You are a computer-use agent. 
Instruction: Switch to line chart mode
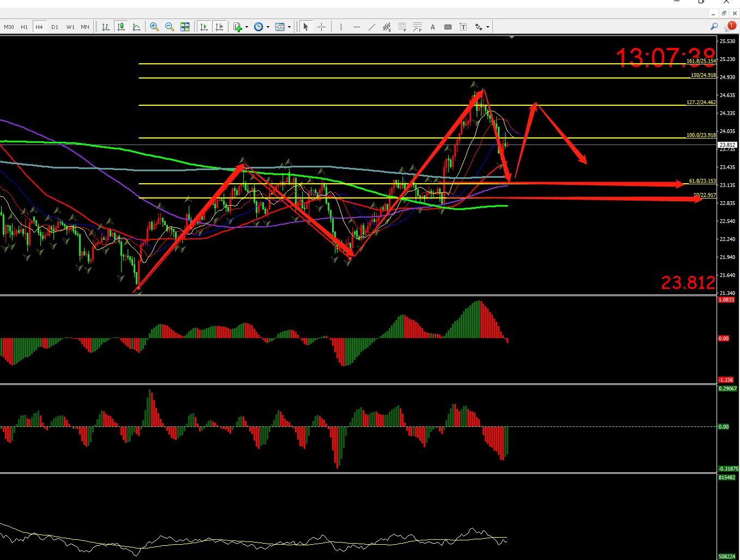[136, 27]
